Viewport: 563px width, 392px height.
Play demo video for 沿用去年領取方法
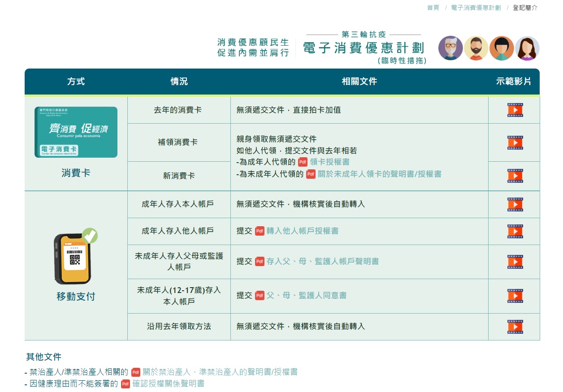515,327
